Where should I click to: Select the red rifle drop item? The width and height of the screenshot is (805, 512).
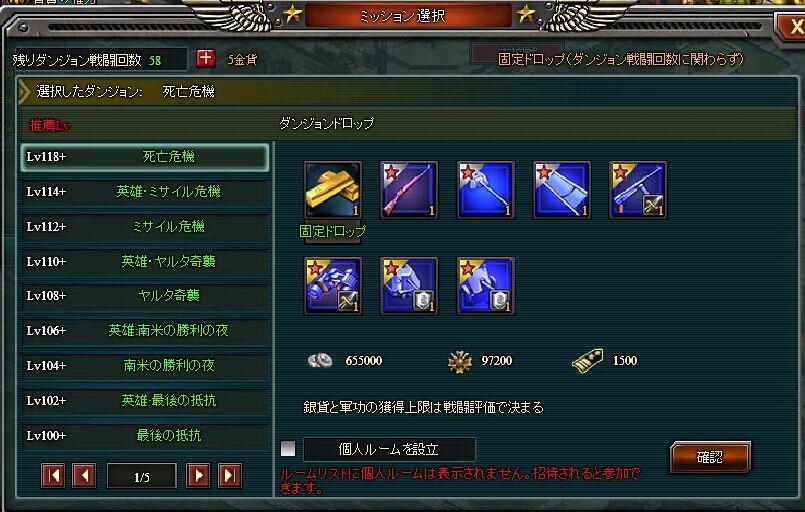(409, 190)
